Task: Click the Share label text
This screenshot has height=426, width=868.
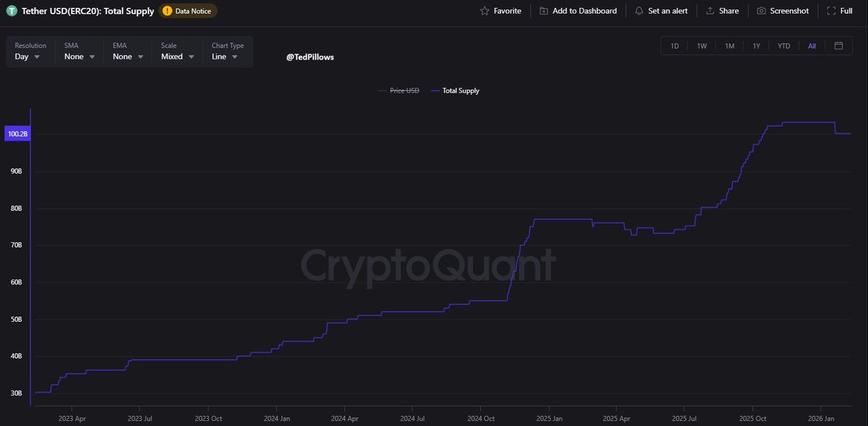Action: pos(729,11)
